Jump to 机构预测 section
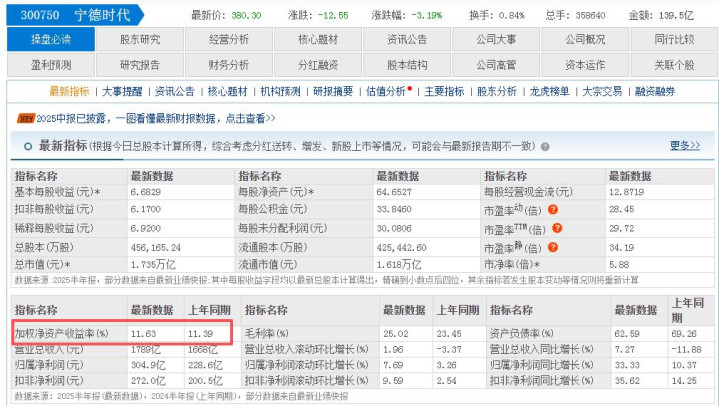Image resolution: width=719 pixels, height=406 pixels. point(280,91)
